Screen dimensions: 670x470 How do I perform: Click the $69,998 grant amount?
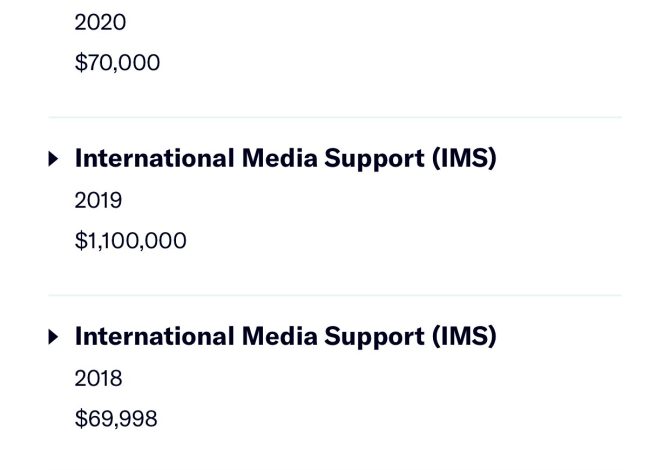[x=116, y=419]
